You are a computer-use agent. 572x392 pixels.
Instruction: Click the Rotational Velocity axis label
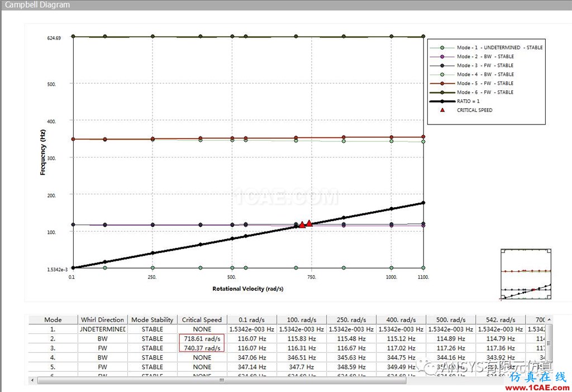click(x=247, y=289)
